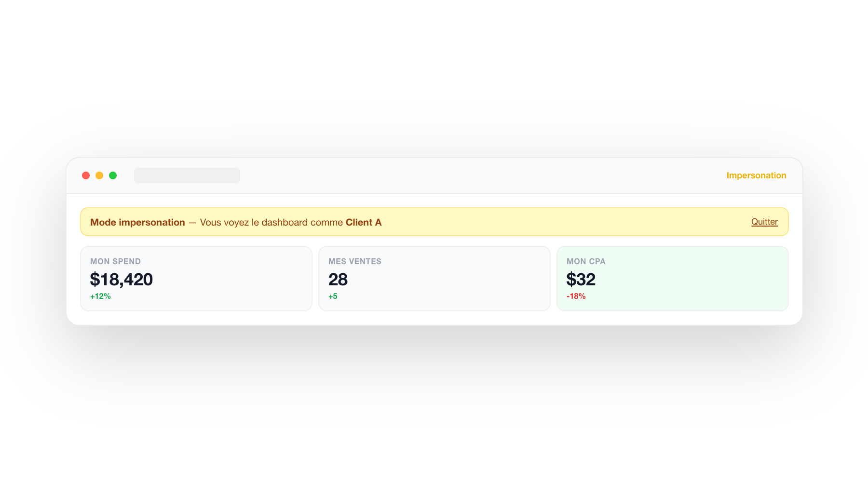Click the $32 CPA value

pos(581,280)
